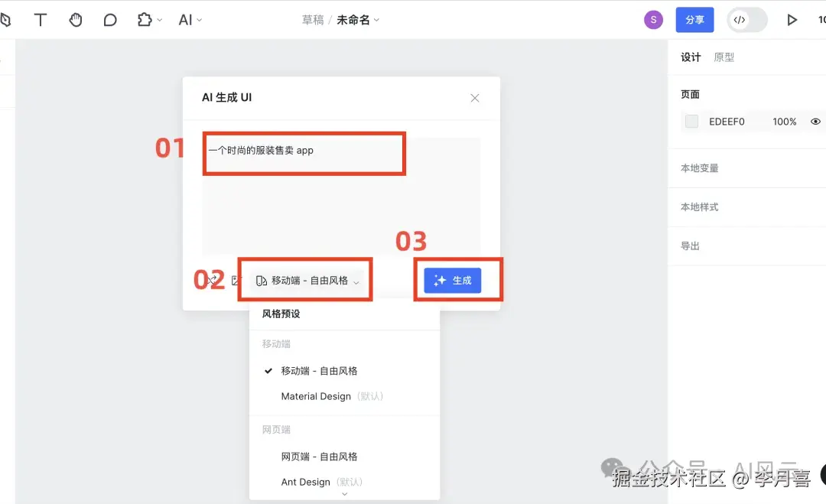Click the AI prompt input field
The image size is (826, 504).
pos(304,153)
